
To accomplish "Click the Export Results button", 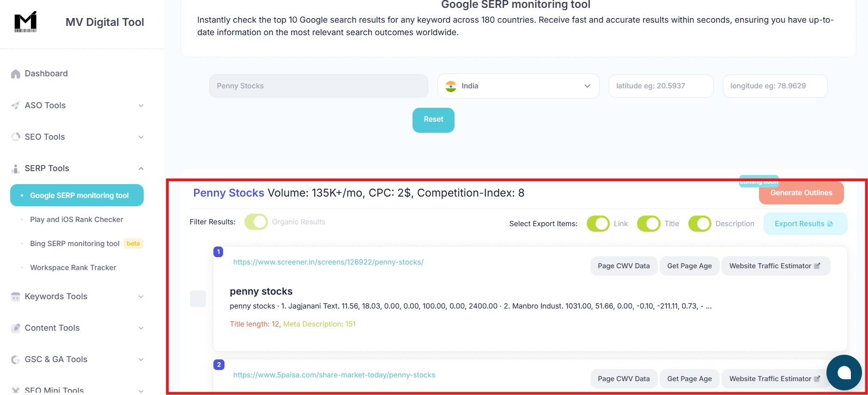I will pos(805,224).
